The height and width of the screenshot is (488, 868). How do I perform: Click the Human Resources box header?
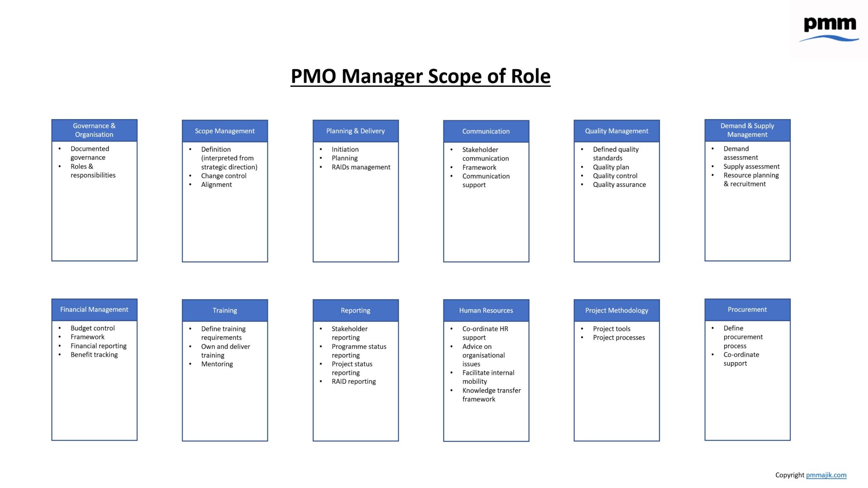485,309
